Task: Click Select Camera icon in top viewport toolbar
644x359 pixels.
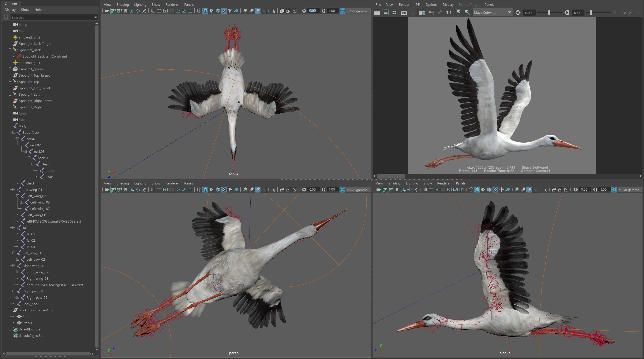Action: point(107,11)
